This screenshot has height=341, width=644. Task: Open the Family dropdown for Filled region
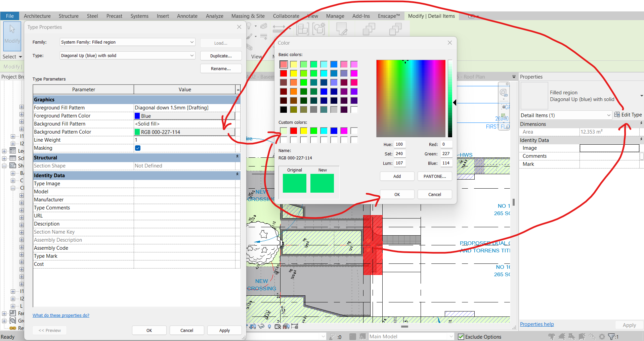tap(192, 42)
